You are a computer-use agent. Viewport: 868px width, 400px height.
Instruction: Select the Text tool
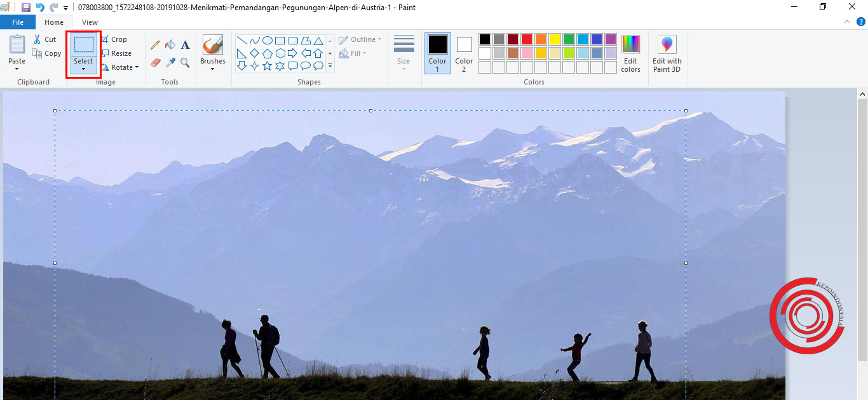pyautogui.click(x=186, y=44)
